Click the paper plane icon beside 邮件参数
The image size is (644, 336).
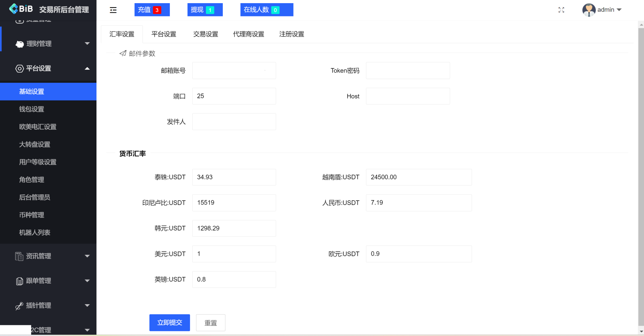coord(123,53)
